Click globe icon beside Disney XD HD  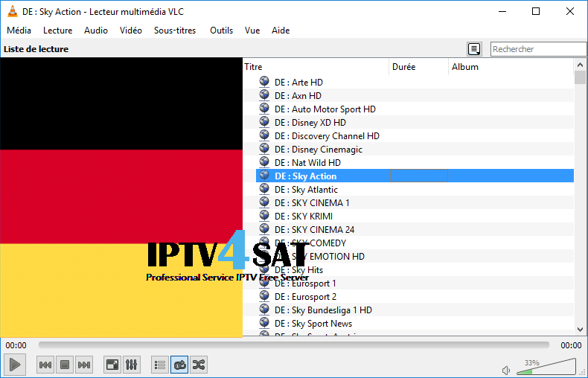(264, 122)
